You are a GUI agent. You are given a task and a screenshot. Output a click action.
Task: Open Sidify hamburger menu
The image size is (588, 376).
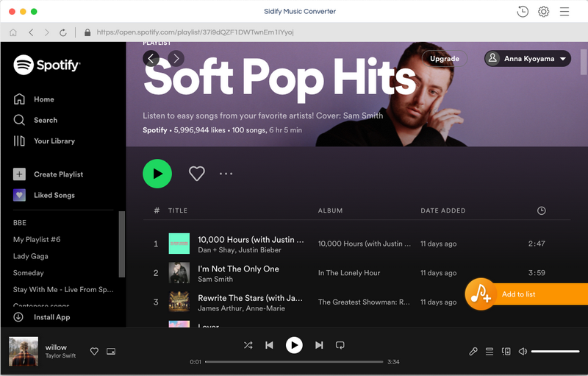coord(564,12)
